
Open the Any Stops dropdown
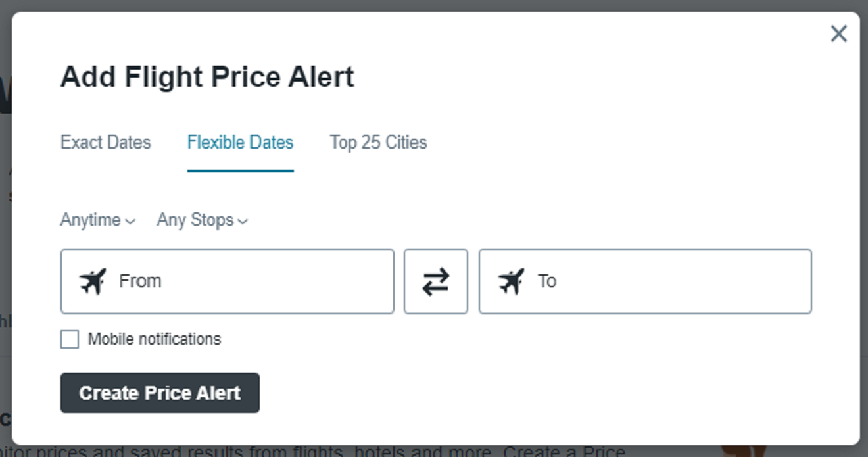coord(195,220)
